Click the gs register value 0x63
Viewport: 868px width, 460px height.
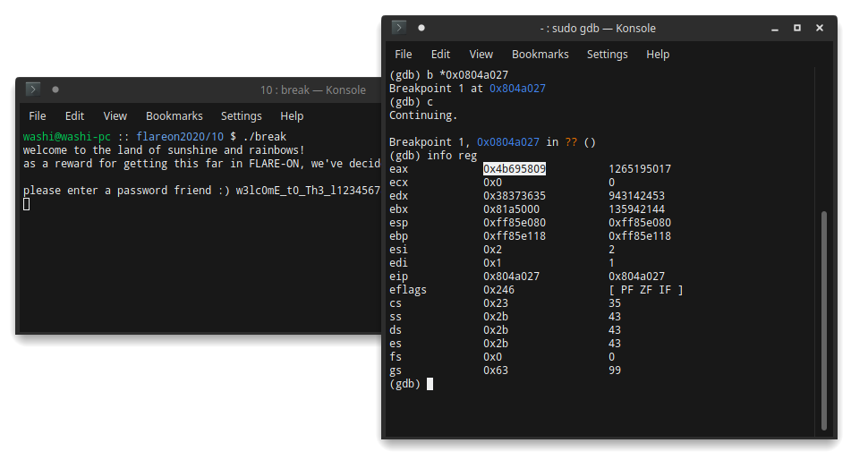[x=496, y=370]
